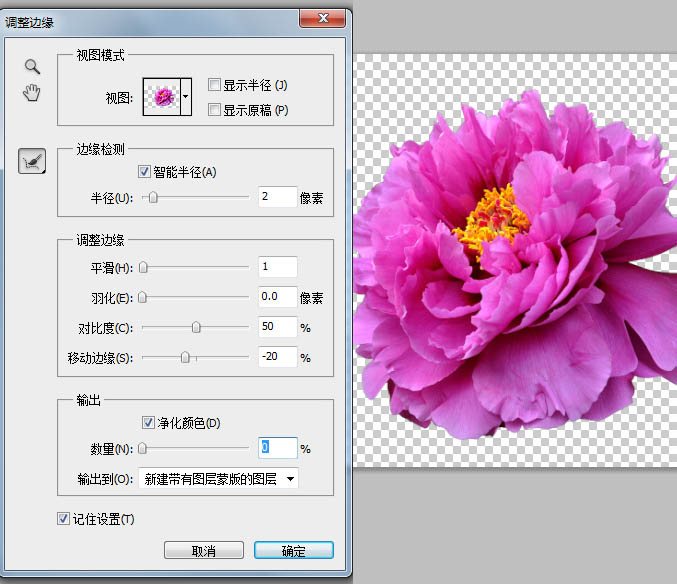The width and height of the screenshot is (677, 584).
Task: Open the 输出到 dropdown list
Action: [219, 479]
